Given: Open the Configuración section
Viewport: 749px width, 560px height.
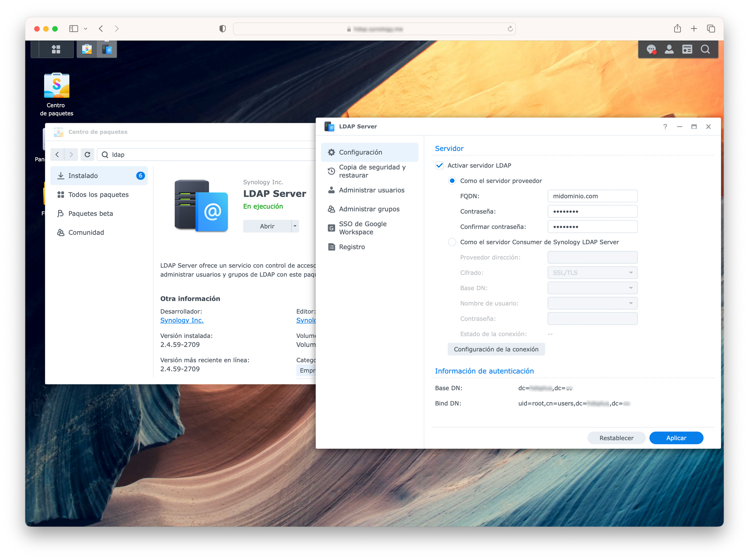Looking at the screenshot, I should point(370,152).
